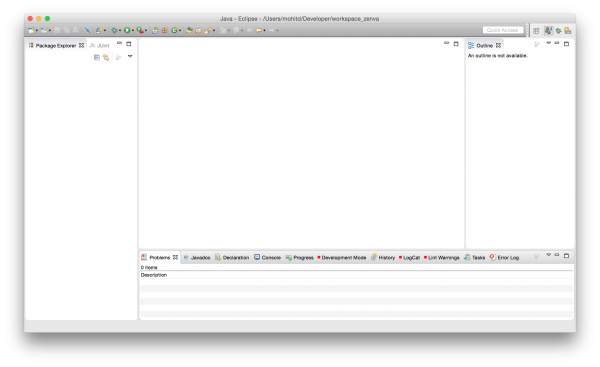The width and height of the screenshot is (600, 367).
Task: Click the Debug bug icon in toolbar
Action: click(114, 30)
